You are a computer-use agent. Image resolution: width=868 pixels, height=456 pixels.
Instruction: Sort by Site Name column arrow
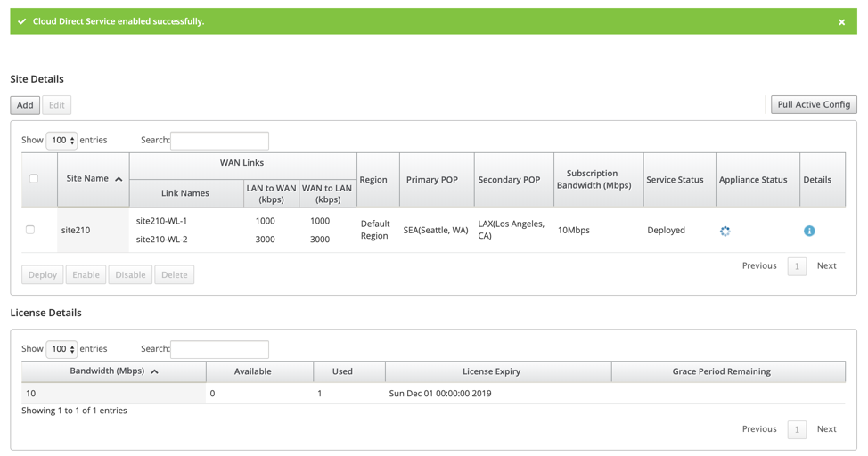pyautogui.click(x=119, y=179)
